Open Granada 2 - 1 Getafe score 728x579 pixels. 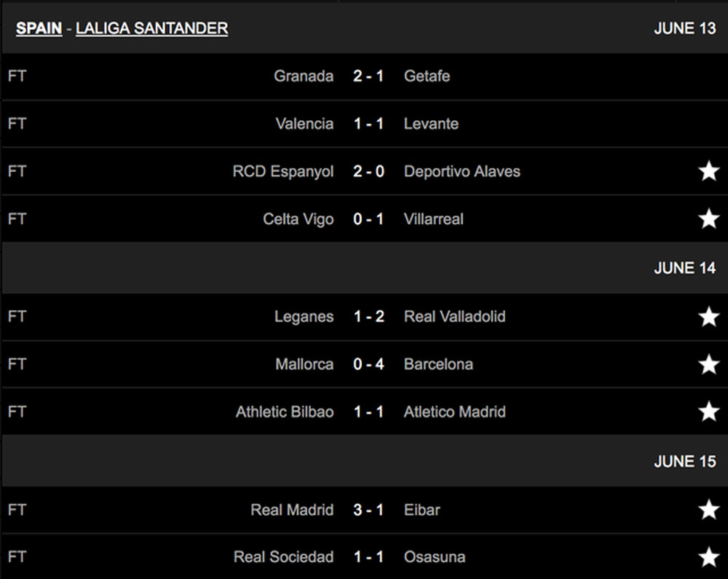pyautogui.click(x=368, y=76)
